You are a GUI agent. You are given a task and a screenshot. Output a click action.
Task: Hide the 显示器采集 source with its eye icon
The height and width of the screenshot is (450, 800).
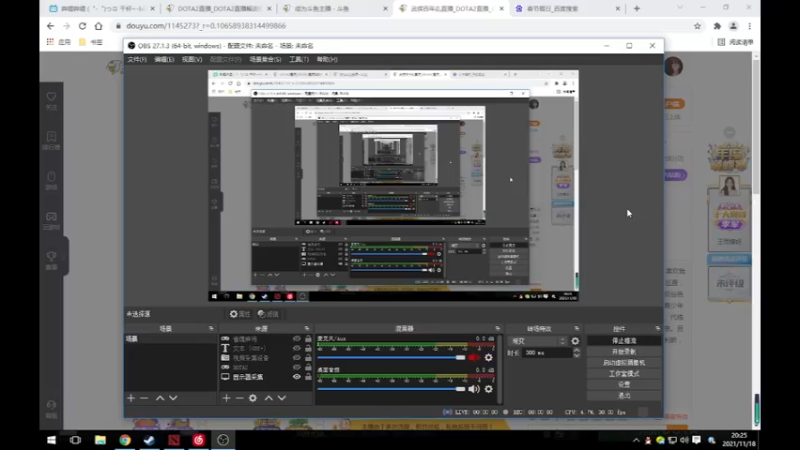tap(296, 377)
